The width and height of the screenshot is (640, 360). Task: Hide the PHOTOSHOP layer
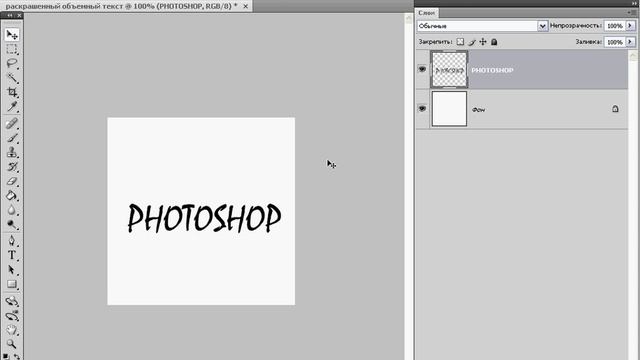[422, 69]
